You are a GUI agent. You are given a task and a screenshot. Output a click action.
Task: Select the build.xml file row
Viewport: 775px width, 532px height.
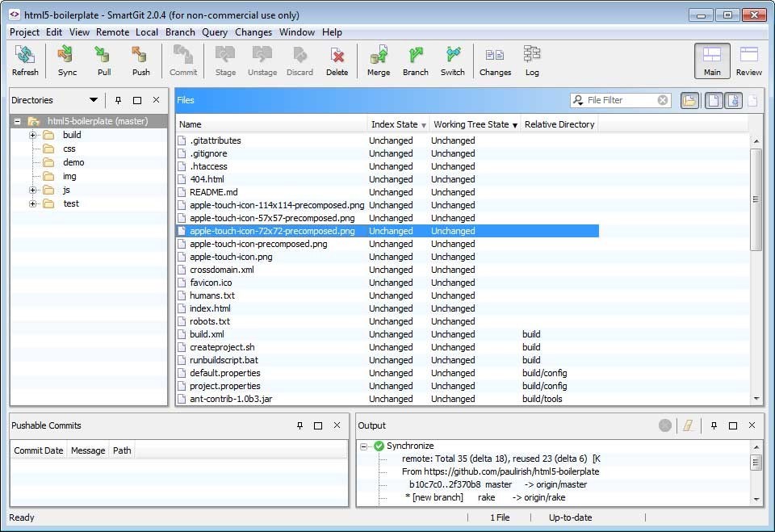tap(387, 334)
